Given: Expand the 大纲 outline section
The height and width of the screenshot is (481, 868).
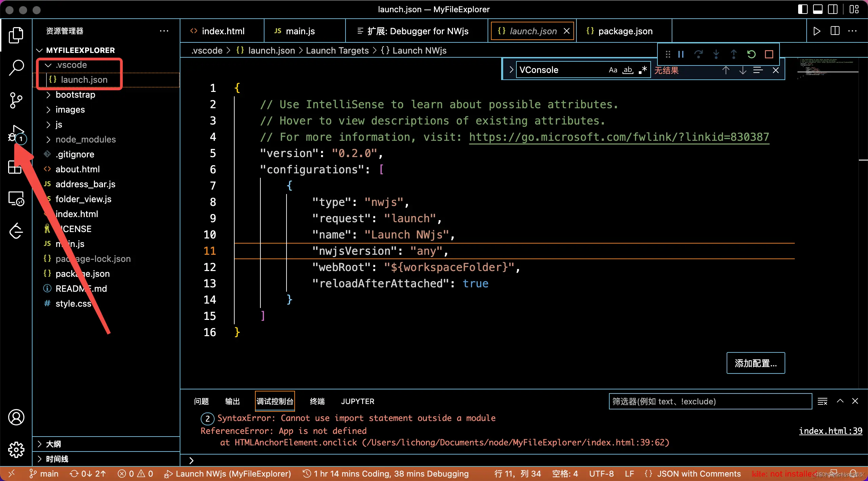Looking at the screenshot, I should (53, 444).
